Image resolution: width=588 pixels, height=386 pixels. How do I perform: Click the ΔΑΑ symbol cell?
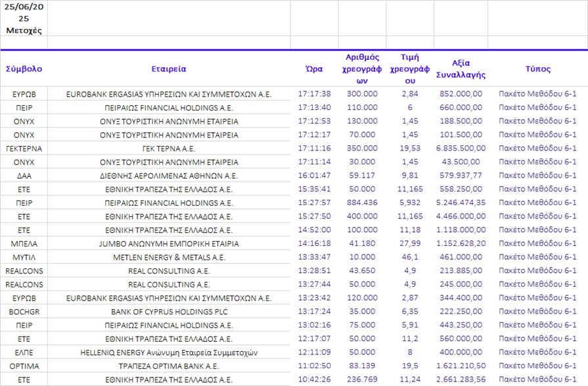tap(24, 176)
